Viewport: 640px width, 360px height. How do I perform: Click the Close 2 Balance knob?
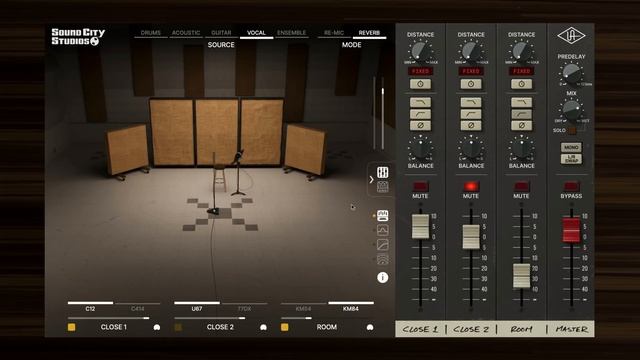pyautogui.click(x=471, y=149)
